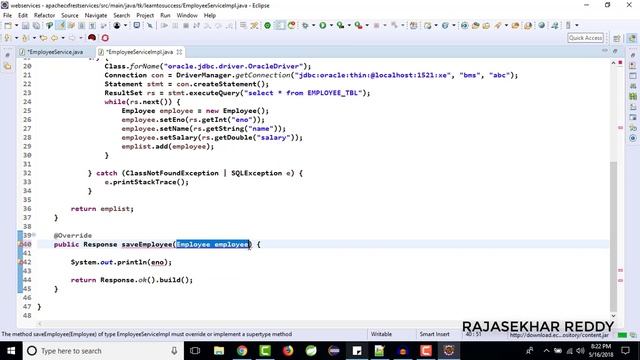Click Smart Insert status bar entry

coord(434,334)
